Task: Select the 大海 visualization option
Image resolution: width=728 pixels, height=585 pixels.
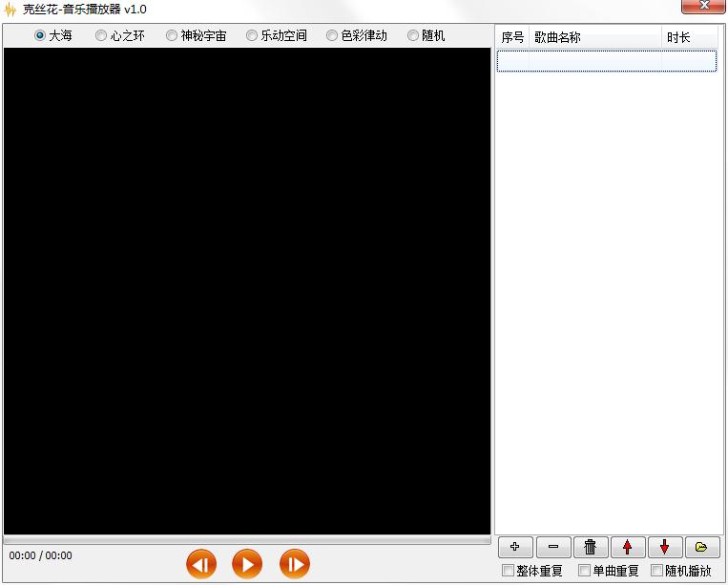Action: pos(40,36)
